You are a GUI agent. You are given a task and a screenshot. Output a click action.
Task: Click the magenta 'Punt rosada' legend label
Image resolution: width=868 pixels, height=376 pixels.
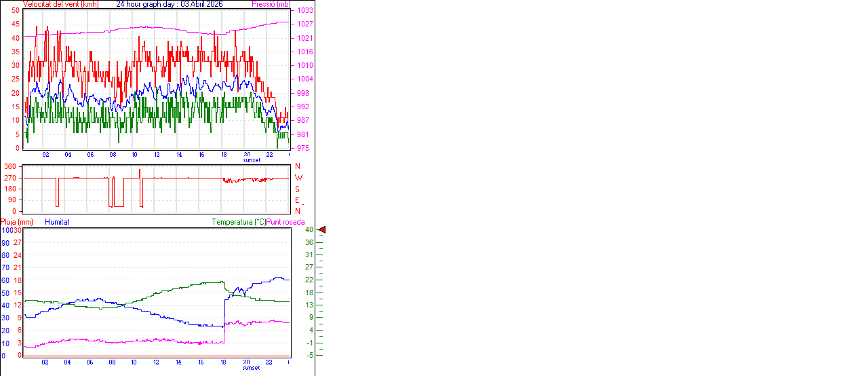tap(285, 222)
